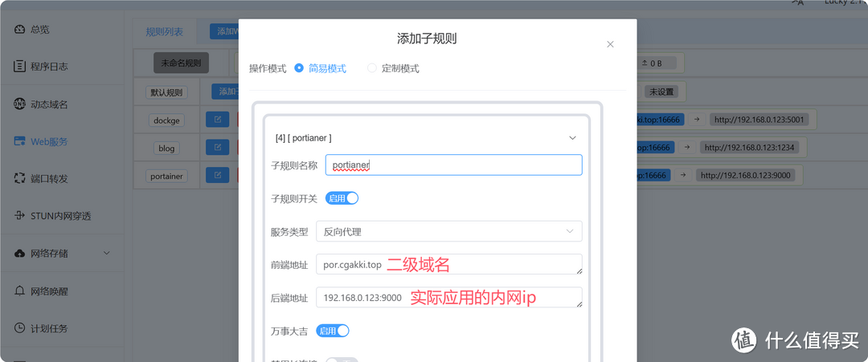Screen dimensions: 868x362
Task: Click the arrow icon in portainer row
Action: tap(683, 175)
